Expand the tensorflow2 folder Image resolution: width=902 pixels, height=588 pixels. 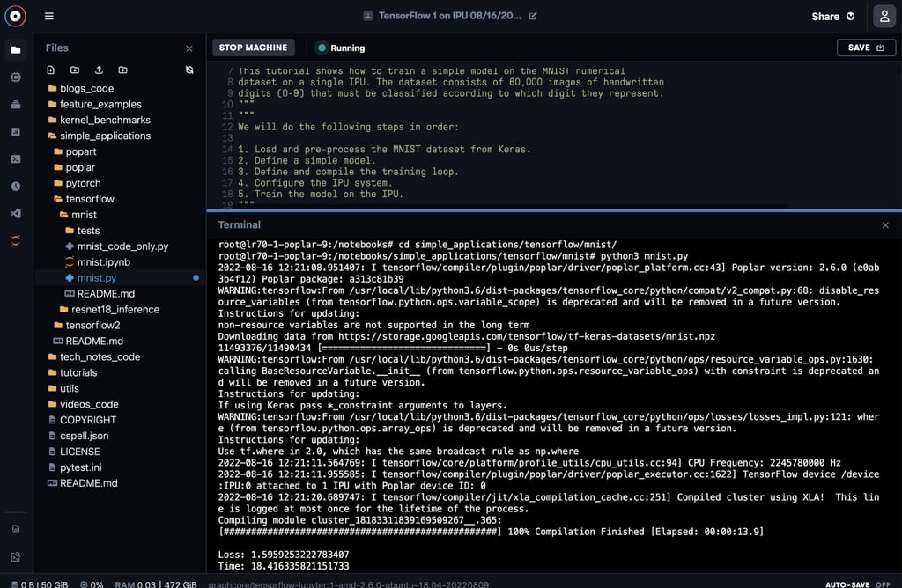pyautogui.click(x=87, y=326)
